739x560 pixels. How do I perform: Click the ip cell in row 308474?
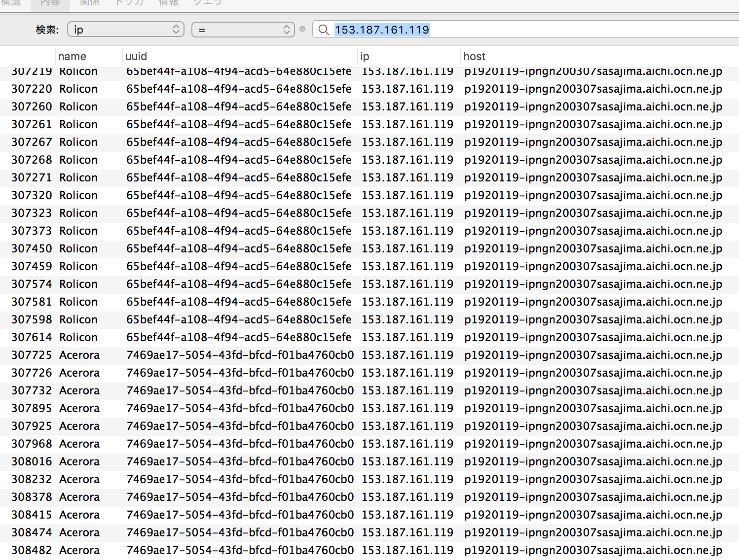[x=407, y=532]
